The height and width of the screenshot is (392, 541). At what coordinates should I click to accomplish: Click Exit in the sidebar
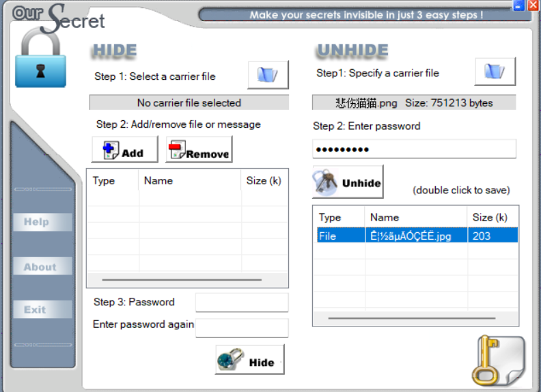tap(43, 309)
